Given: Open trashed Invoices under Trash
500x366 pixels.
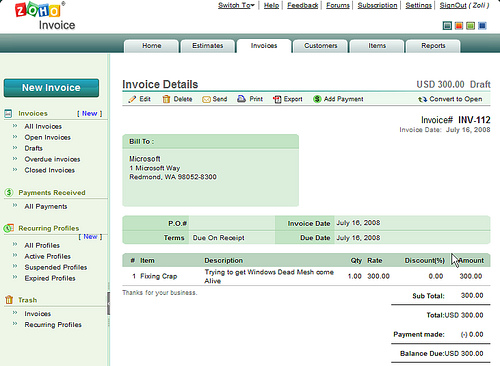Looking at the screenshot, I should 37,314.
